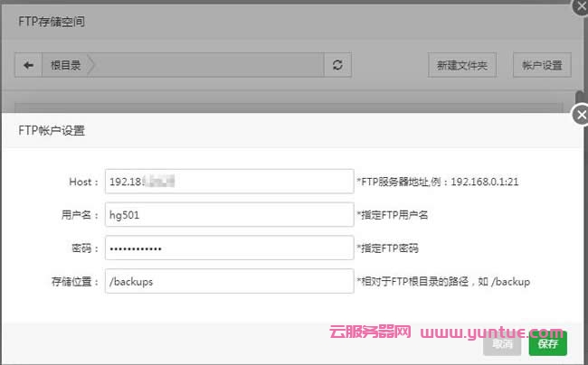
Task: Close the FTP帐户设置 dialog
Action: click(x=581, y=115)
